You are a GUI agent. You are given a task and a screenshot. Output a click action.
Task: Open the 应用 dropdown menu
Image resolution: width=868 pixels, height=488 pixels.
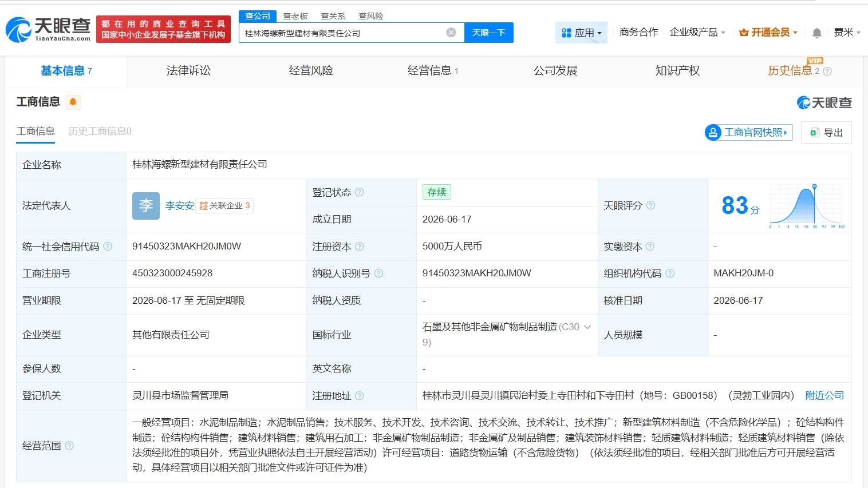(x=581, y=33)
